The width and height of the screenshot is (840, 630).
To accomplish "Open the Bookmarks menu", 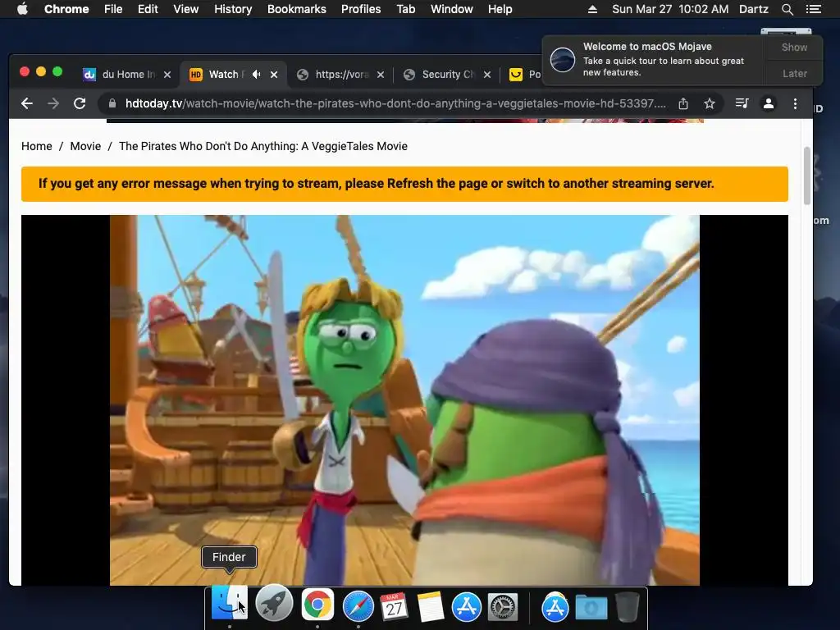I will pyautogui.click(x=297, y=9).
